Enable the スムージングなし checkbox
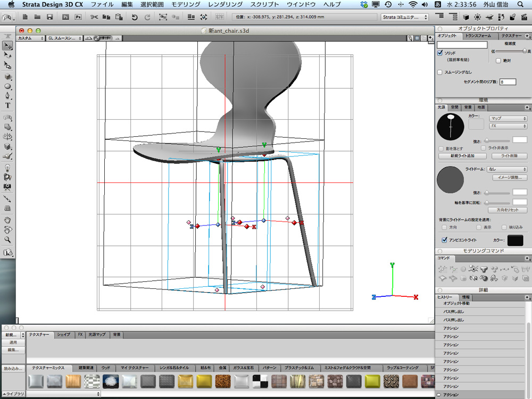Viewport: 532px width, 399px height. (x=440, y=72)
